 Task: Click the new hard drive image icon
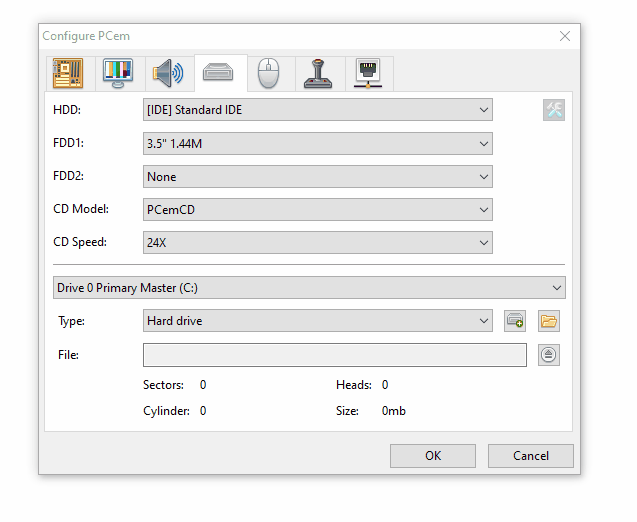[515, 321]
